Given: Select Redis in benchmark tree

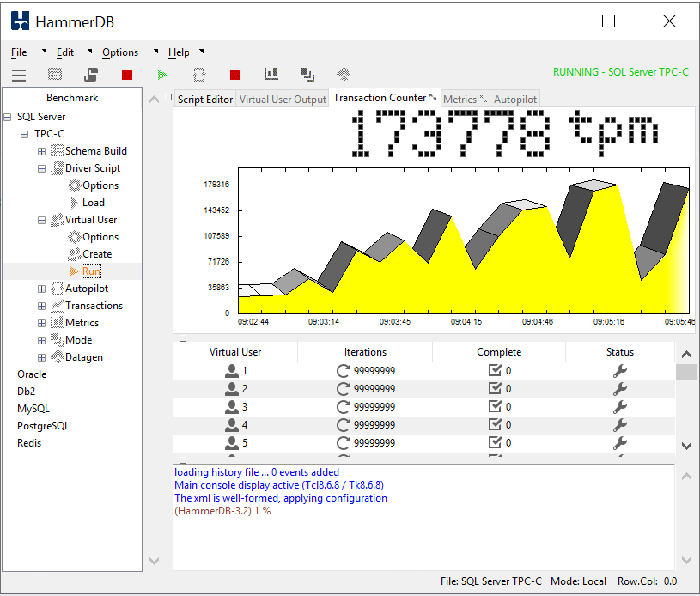Looking at the screenshot, I should pos(29,443).
